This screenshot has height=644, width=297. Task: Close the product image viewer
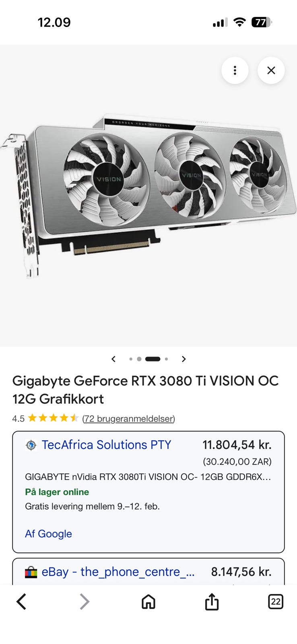click(x=271, y=70)
